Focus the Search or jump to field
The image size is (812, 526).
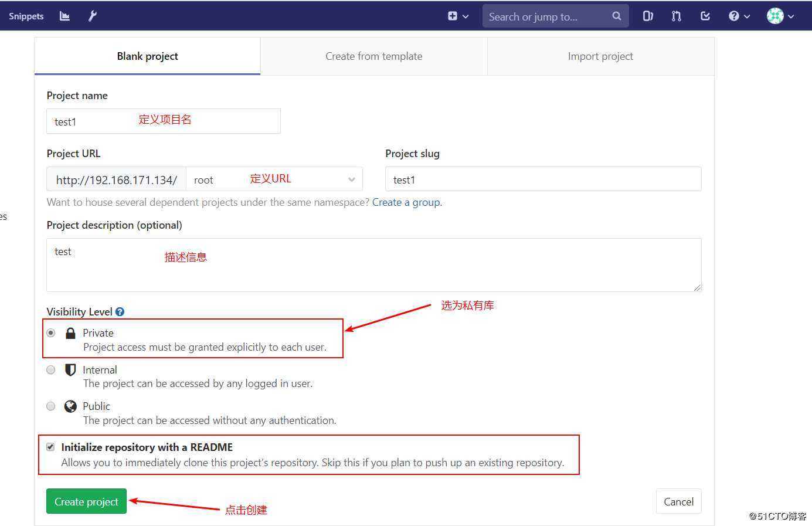[555, 16]
